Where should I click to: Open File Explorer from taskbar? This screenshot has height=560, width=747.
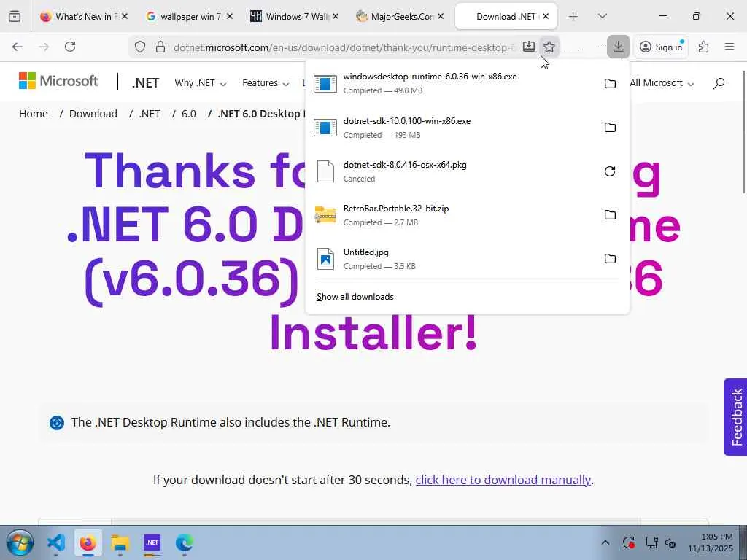[120, 542]
